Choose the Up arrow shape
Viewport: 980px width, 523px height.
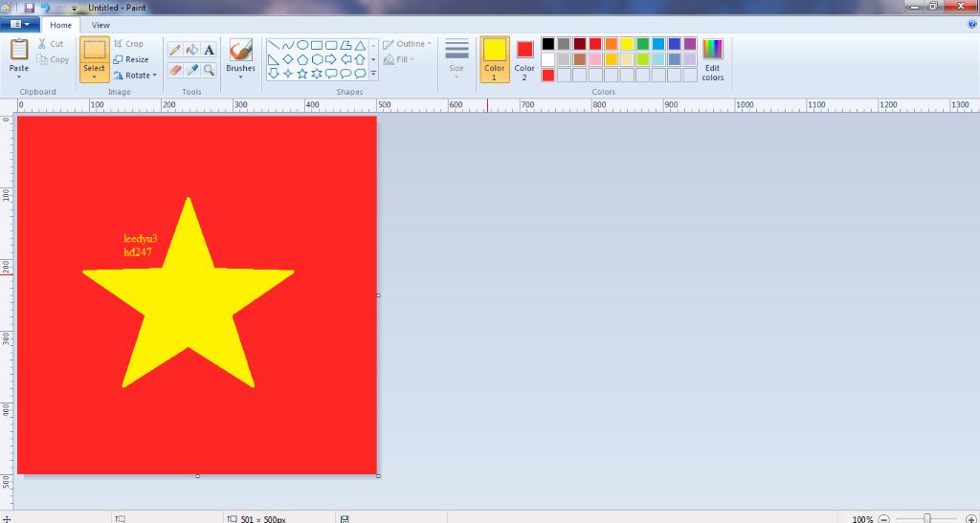[360, 60]
